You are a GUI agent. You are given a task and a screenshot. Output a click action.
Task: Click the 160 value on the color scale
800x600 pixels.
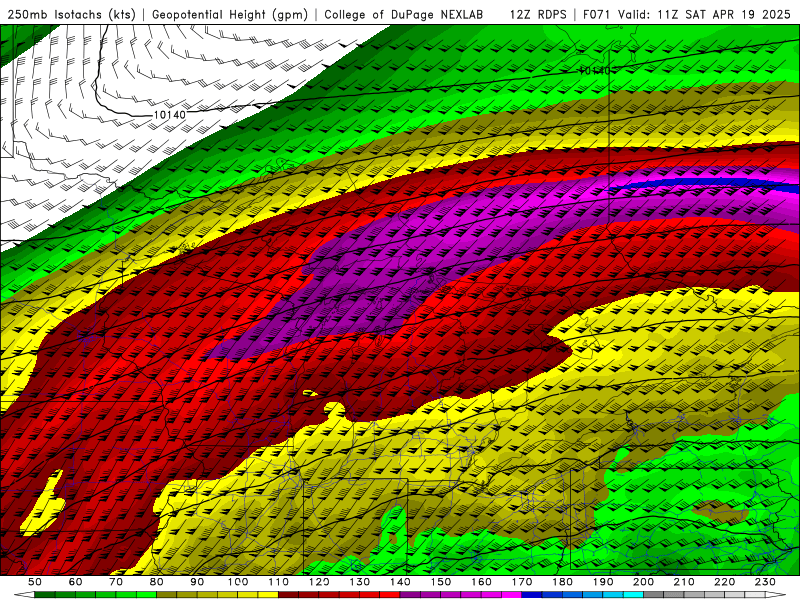click(481, 582)
